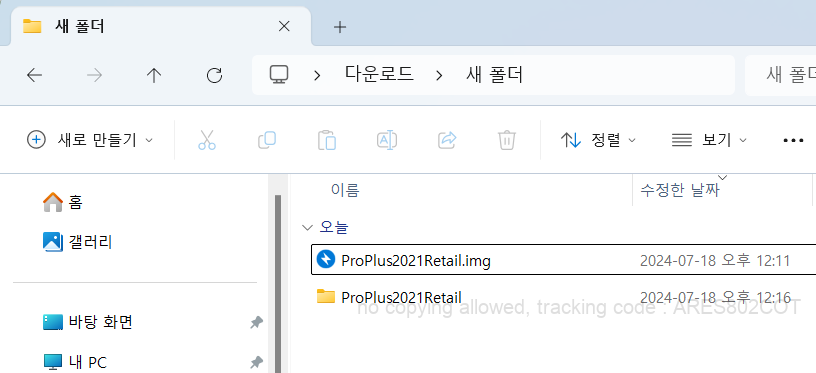Refresh the current folder view
This screenshot has height=373, width=816.
(x=214, y=76)
